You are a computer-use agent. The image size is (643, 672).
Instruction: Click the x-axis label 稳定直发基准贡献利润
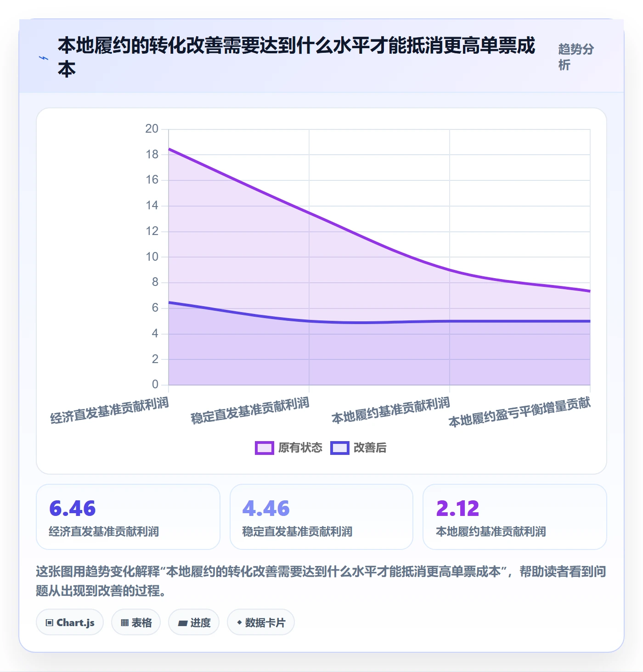click(x=250, y=411)
